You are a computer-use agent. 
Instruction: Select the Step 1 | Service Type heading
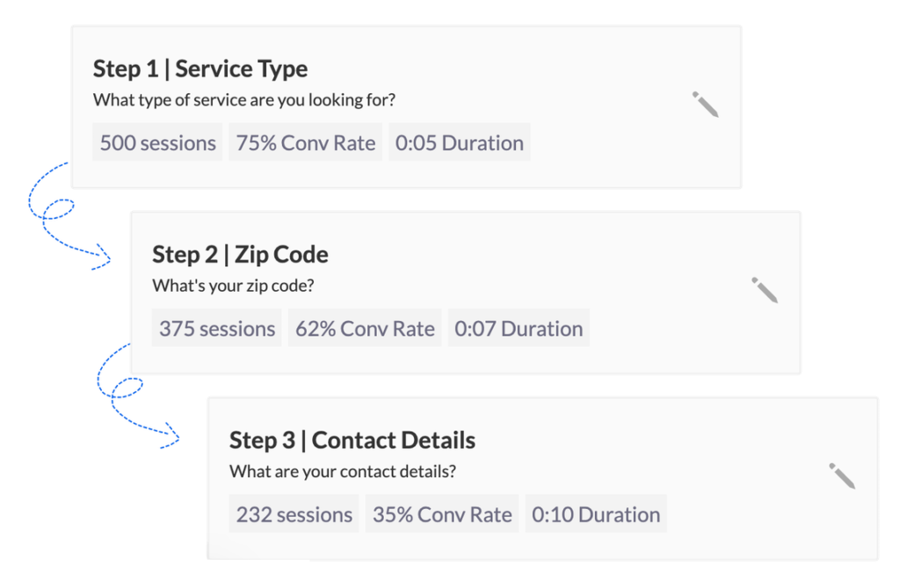[200, 69]
